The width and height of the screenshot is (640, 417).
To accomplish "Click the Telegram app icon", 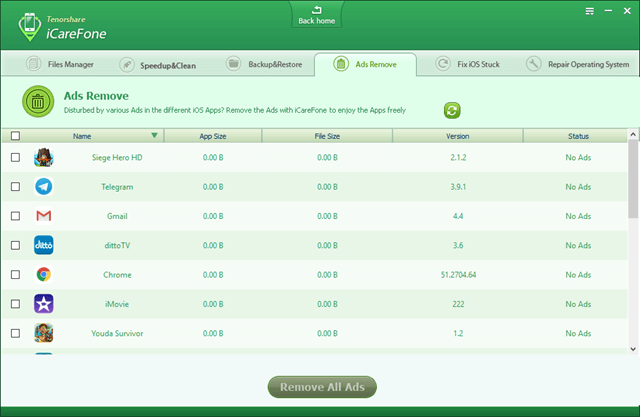I will pos(44,187).
